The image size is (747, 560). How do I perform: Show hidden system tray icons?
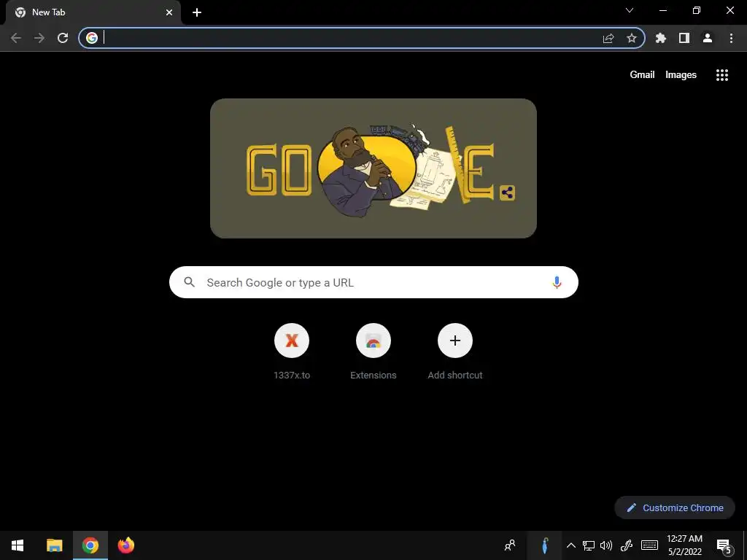[x=570, y=545]
